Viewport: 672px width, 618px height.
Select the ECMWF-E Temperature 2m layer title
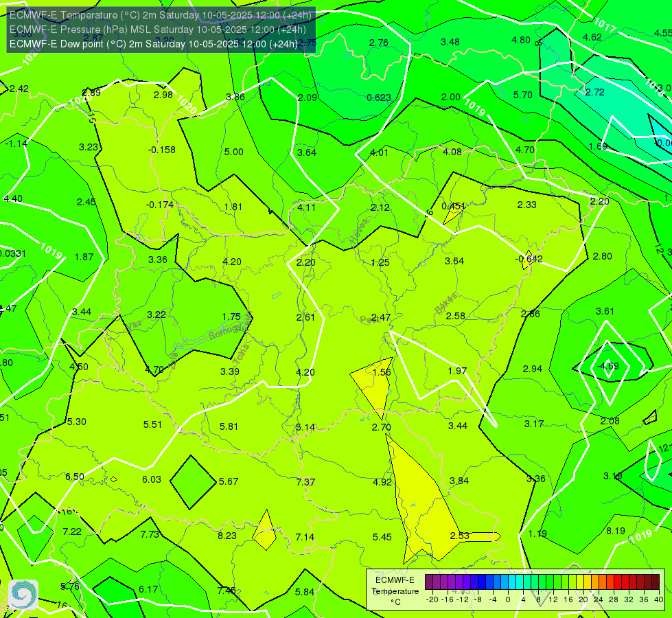coord(161,15)
